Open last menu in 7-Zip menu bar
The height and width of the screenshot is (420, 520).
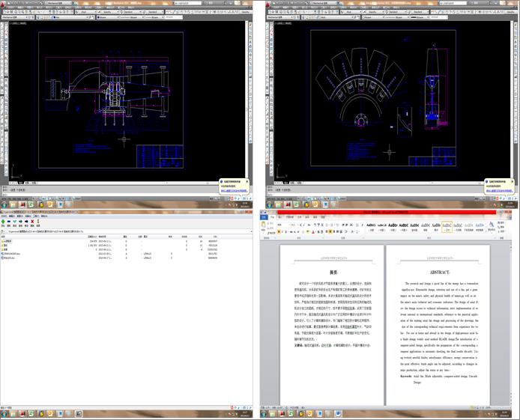pos(44,216)
